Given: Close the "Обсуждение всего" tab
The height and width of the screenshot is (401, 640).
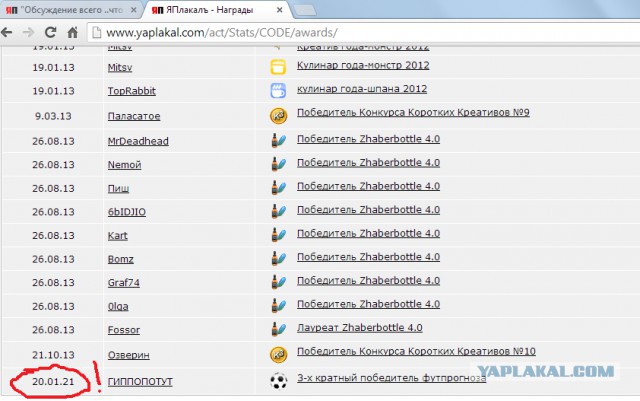Looking at the screenshot, I should point(133,10).
